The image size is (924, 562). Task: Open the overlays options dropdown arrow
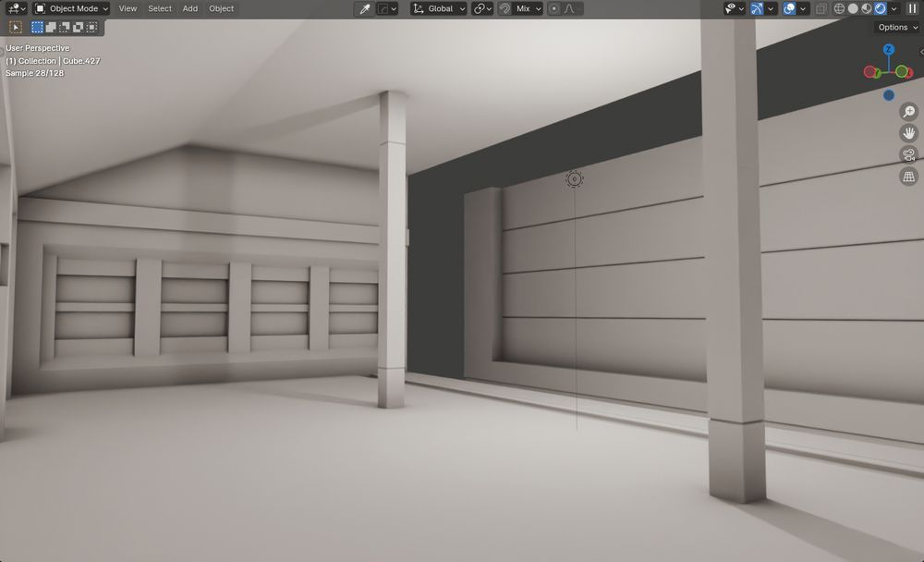803,8
